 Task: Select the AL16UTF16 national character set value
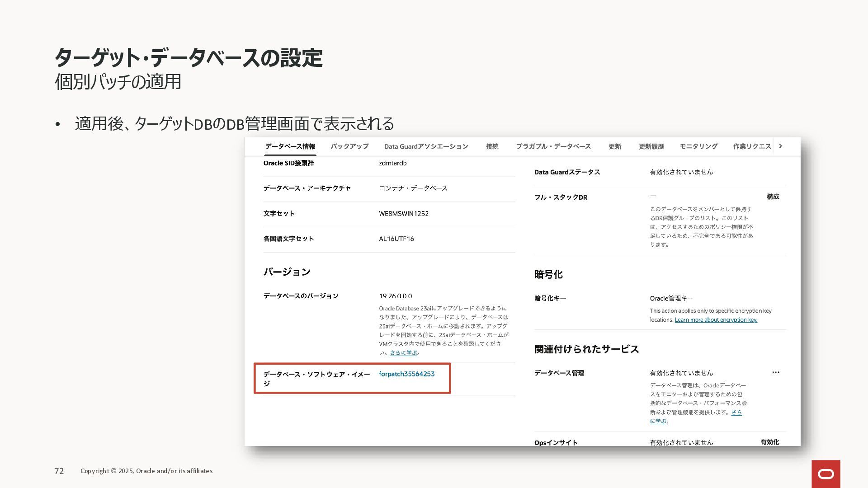coord(396,239)
